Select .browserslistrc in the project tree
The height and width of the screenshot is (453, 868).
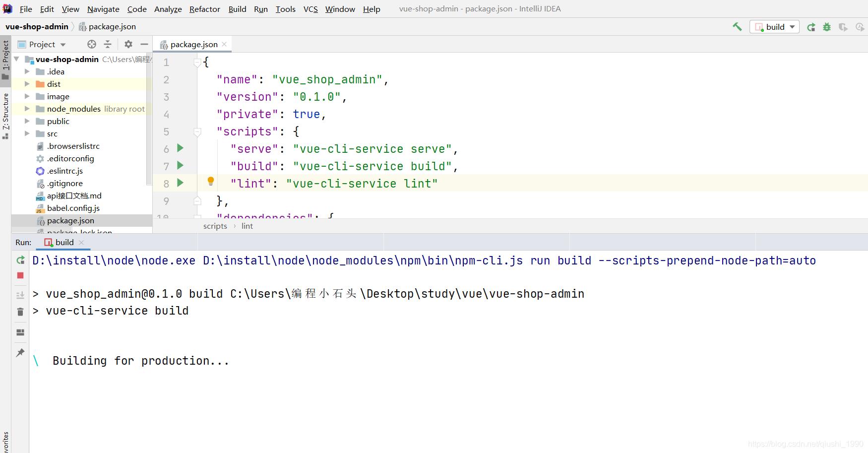73,146
